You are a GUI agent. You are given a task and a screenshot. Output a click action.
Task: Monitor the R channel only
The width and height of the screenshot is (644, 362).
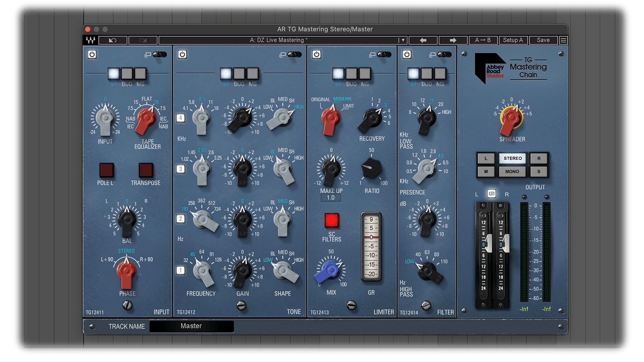coord(539,158)
